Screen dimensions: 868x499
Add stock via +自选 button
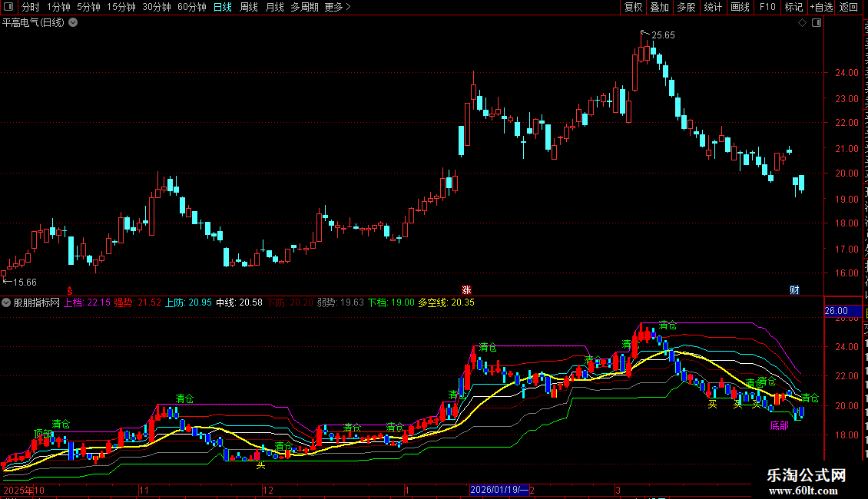click(x=821, y=7)
